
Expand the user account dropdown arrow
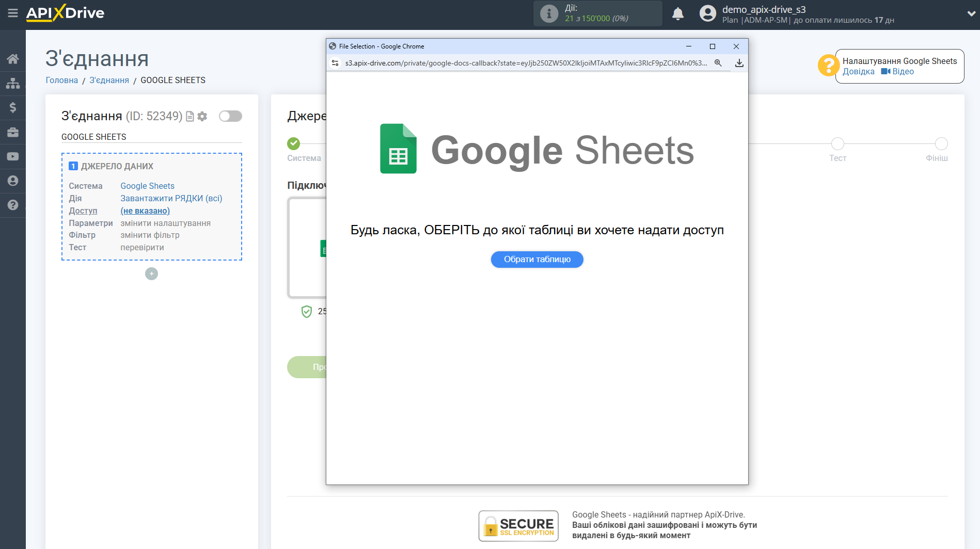tap(971, 14)
